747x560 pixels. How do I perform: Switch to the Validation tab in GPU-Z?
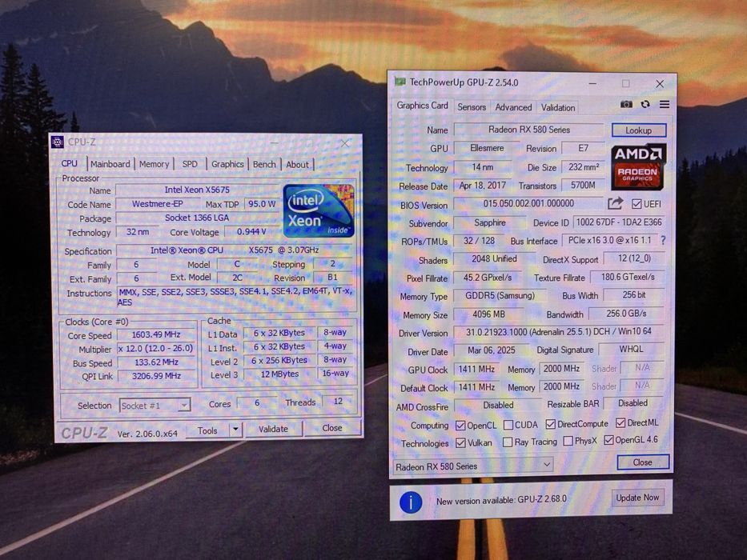coord(558,108)
